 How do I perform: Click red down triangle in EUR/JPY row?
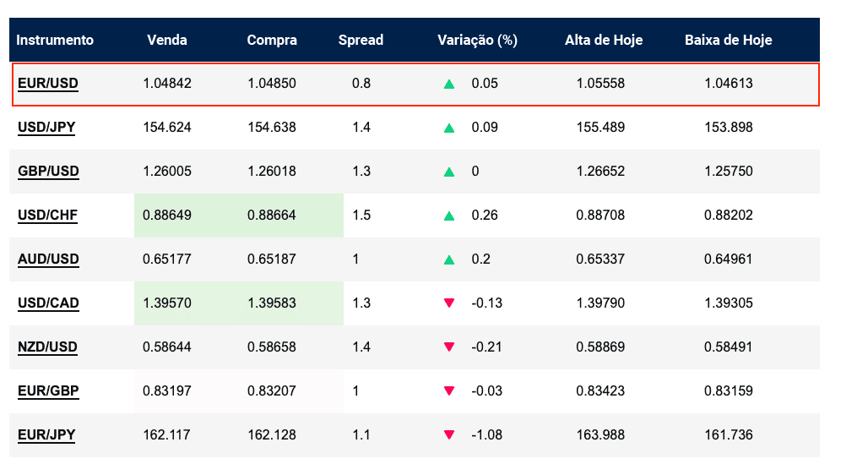(x=449, y=435)
